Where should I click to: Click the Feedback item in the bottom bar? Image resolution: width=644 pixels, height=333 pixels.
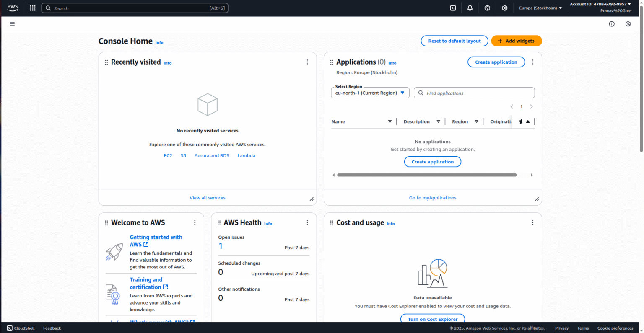[52, 328]
